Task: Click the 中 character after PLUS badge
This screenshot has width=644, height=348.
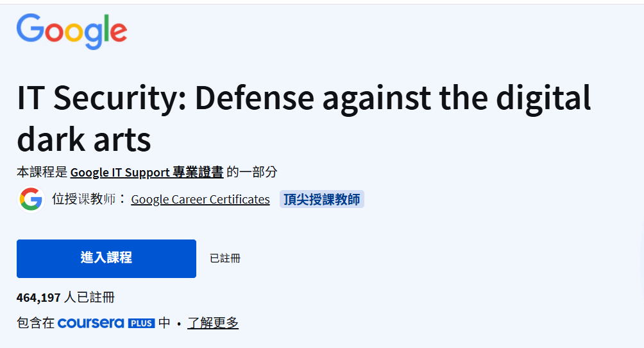Action: pos(164,323)
